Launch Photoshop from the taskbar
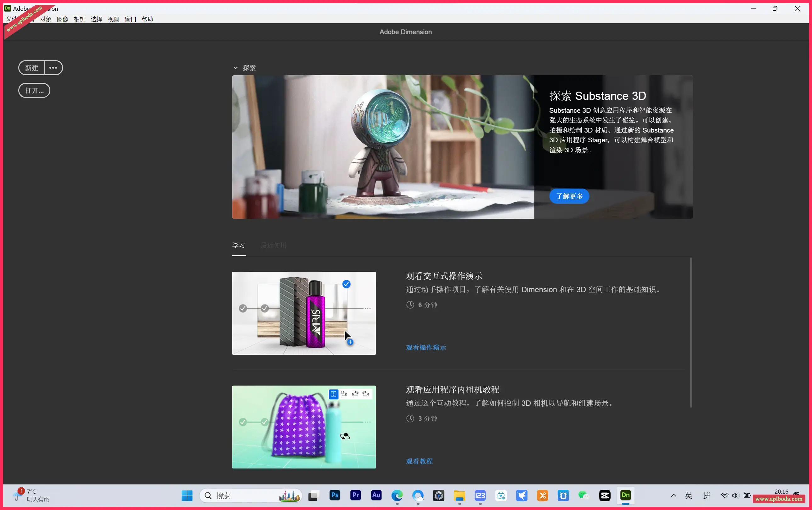 tap(334, 496)
